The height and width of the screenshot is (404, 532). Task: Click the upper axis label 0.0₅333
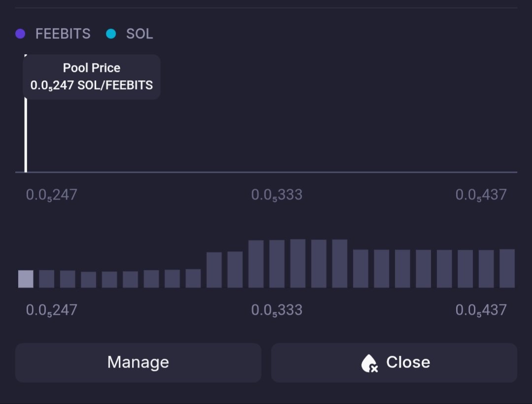coord(276,195)
